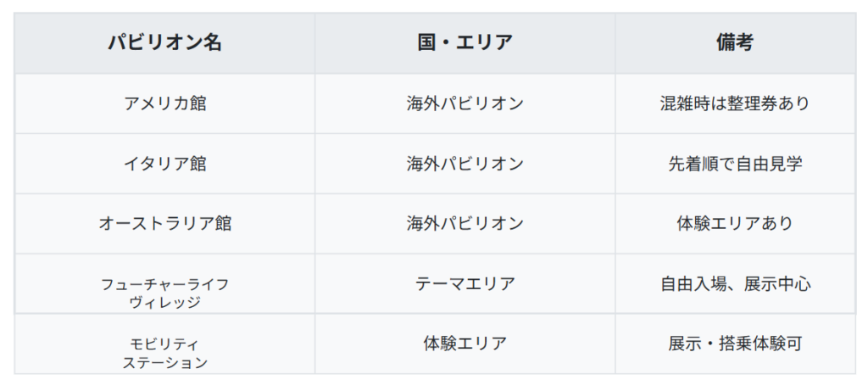This screenshot has width=868, height=380.
Task: Select the イタリア館 cell
Action: coord(165,164)
